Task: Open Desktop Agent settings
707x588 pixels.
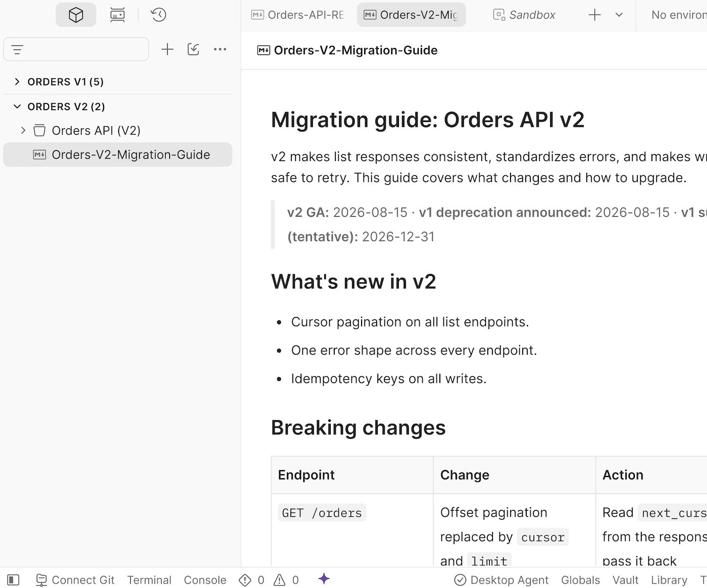Action: pos(501,580)
